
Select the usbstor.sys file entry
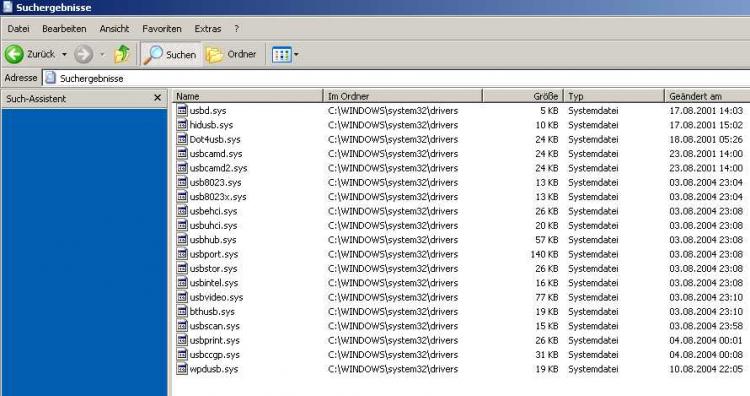(x=213, y=268)
